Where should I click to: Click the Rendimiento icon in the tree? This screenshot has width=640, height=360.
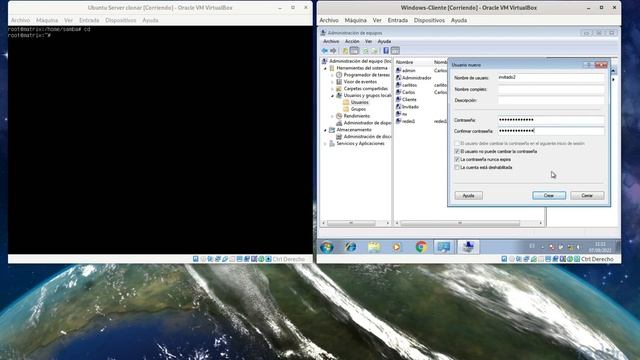339,116
